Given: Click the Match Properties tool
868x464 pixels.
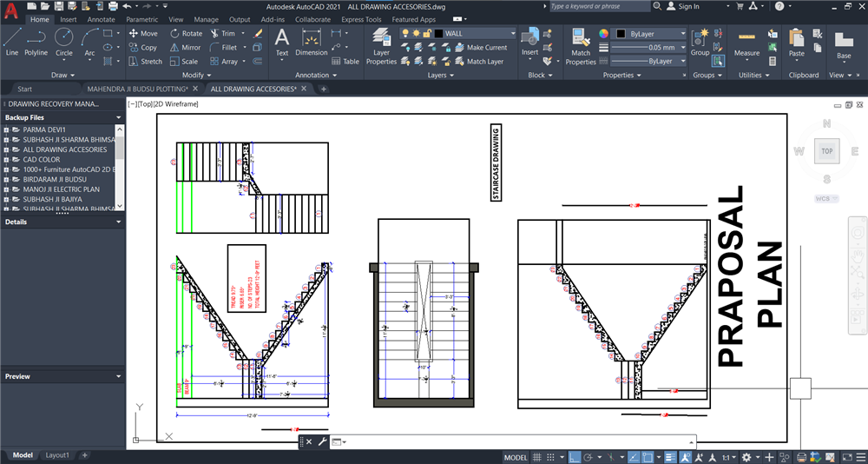Looking at the screenshot, I should point(581,46).
